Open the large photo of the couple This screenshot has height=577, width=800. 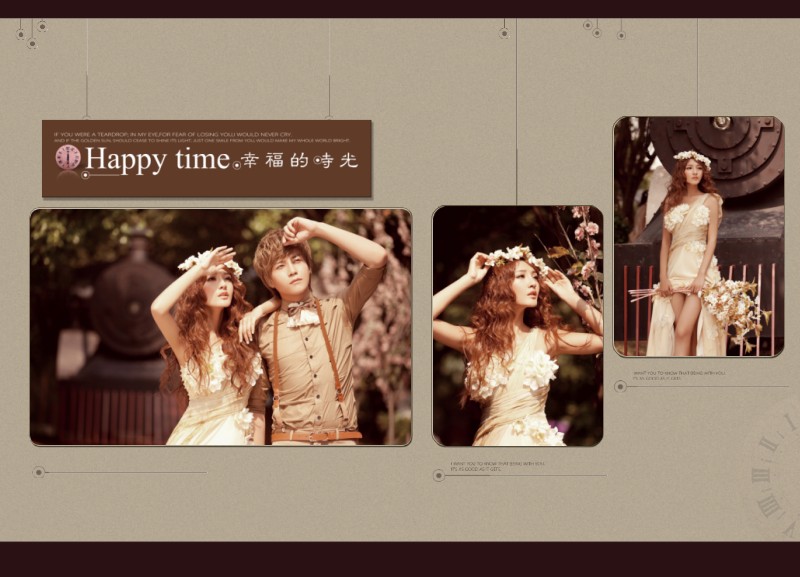pos(221,327)
